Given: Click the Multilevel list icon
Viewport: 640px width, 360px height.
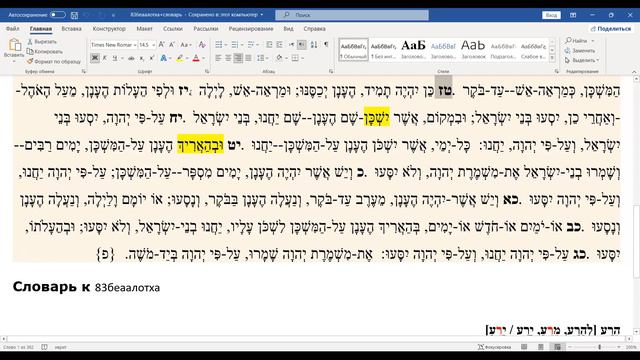Looking at the screenshot, I should [x=251, y=45].
